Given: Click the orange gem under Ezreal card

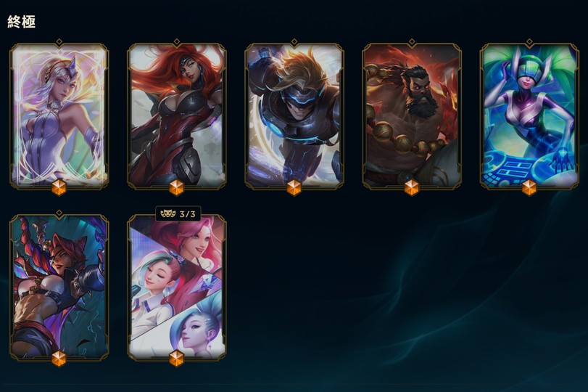Looking at the screenshot, I should tap(294, 188).
